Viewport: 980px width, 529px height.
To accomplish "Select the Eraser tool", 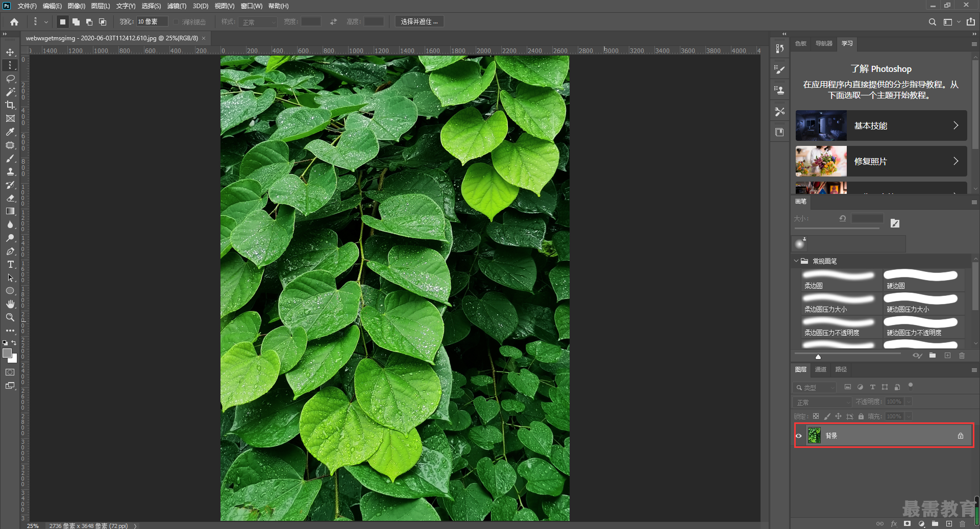I will [10, 198].
